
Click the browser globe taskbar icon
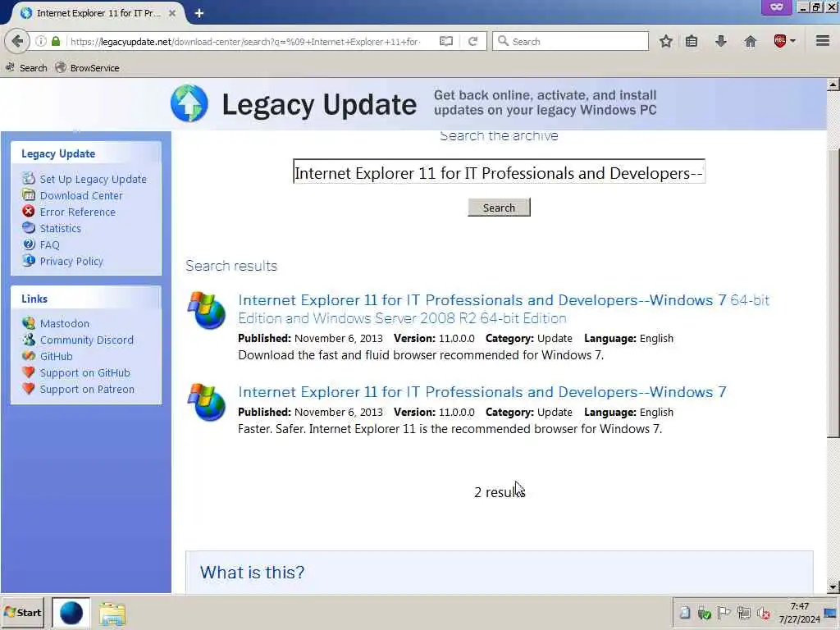point(71,613)
